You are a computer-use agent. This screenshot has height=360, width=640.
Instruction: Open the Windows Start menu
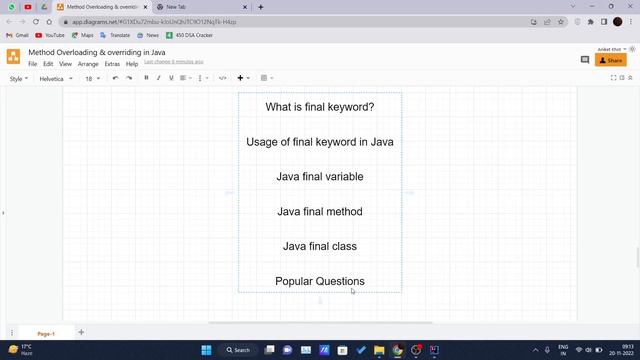click(207, 350)
